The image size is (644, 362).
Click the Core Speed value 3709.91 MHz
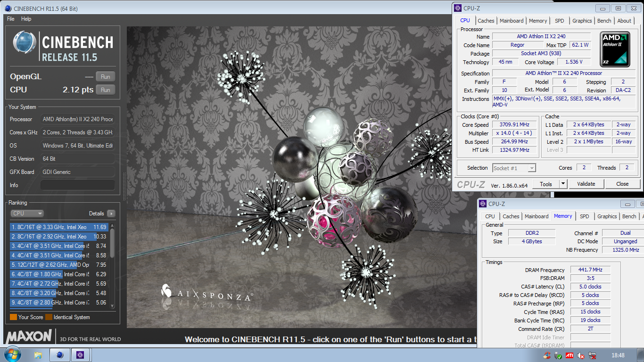coord(514,125)
